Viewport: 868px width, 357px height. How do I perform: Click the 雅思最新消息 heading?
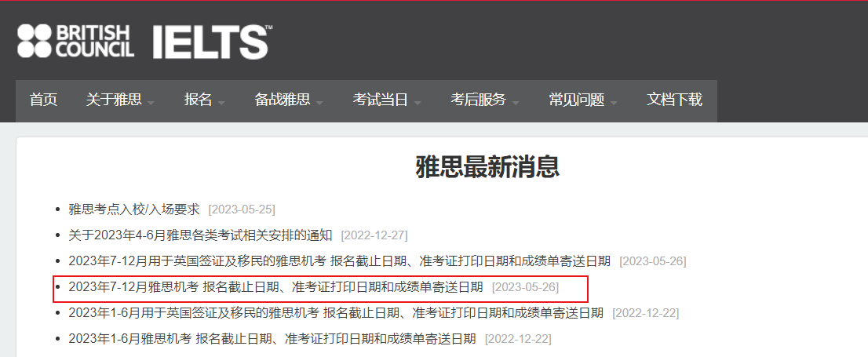[x=487, y=167]
